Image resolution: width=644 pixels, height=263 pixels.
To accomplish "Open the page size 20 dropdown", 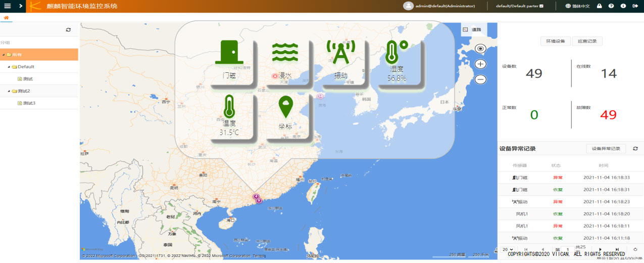I will (508, 249).
